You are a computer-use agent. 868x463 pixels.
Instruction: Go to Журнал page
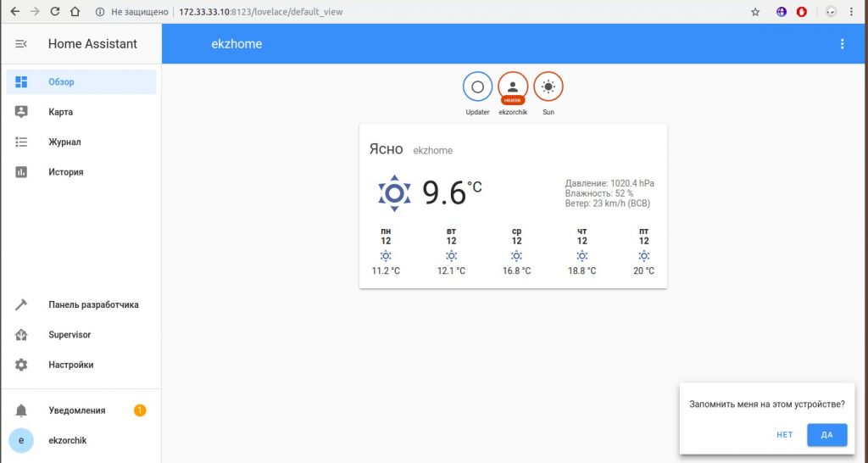point(64,142)
